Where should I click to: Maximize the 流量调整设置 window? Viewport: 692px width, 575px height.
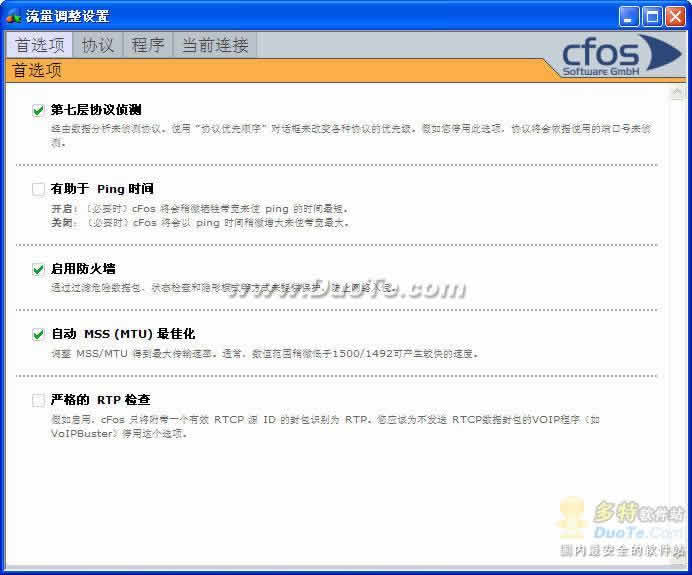click(652, 17)
